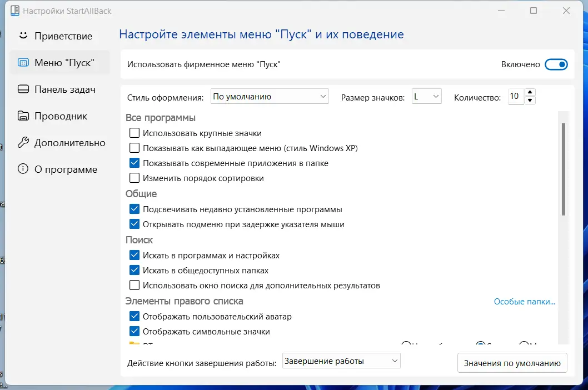
Task: Click the vertical scrollbar of the settings list
Action: (564, 167)
